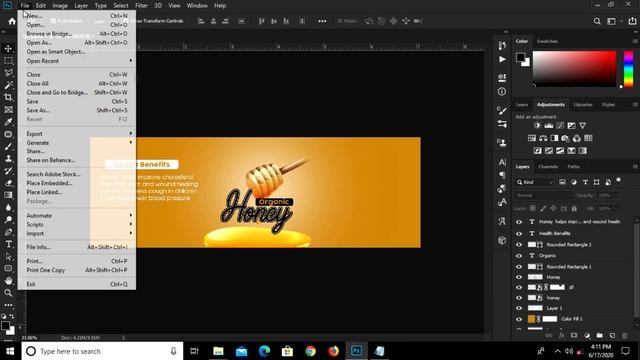The image size is (640, 360).
Task: Hide the Color Fill 1 layer
Action: coord(519,319)
